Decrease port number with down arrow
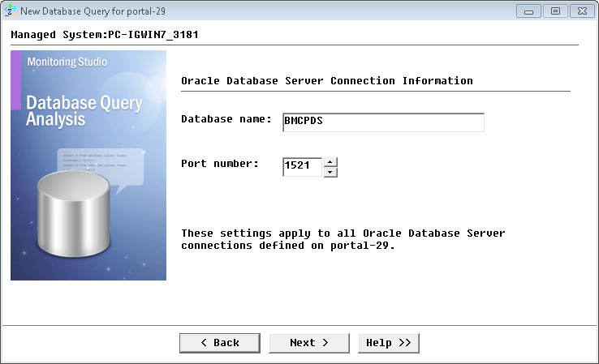This screenshot has width=599, height=364. coord(330,172)
